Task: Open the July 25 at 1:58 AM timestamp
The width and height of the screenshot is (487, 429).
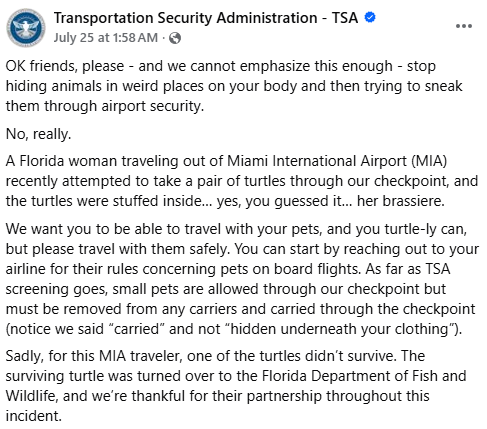Action: point(106,38)
